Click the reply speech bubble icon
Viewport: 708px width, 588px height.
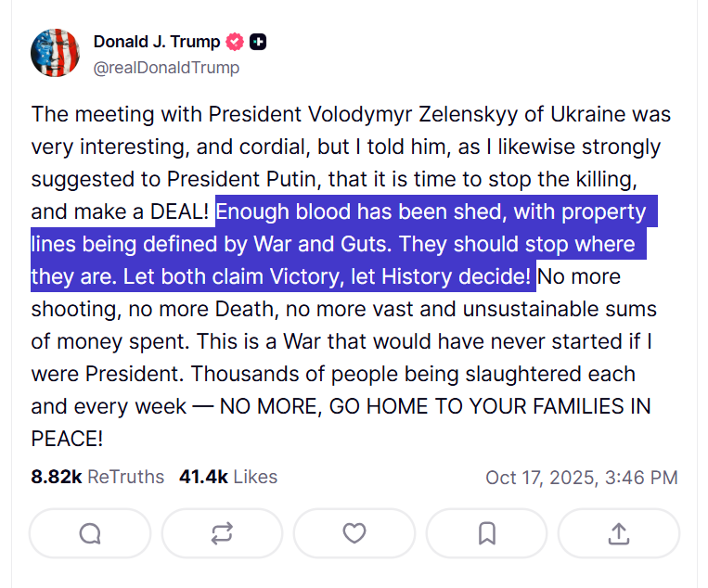(x=89, y=533)
